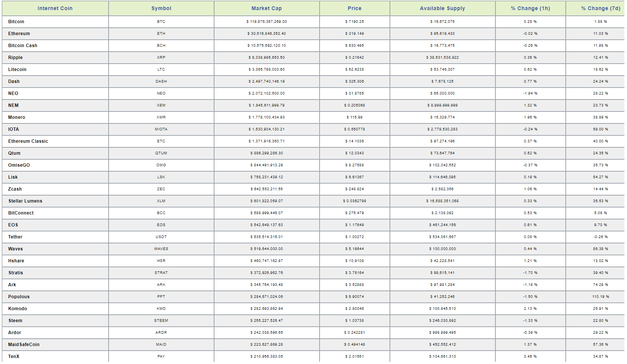
Task: Select the USDT symbol cell
Action: [161, 237]
